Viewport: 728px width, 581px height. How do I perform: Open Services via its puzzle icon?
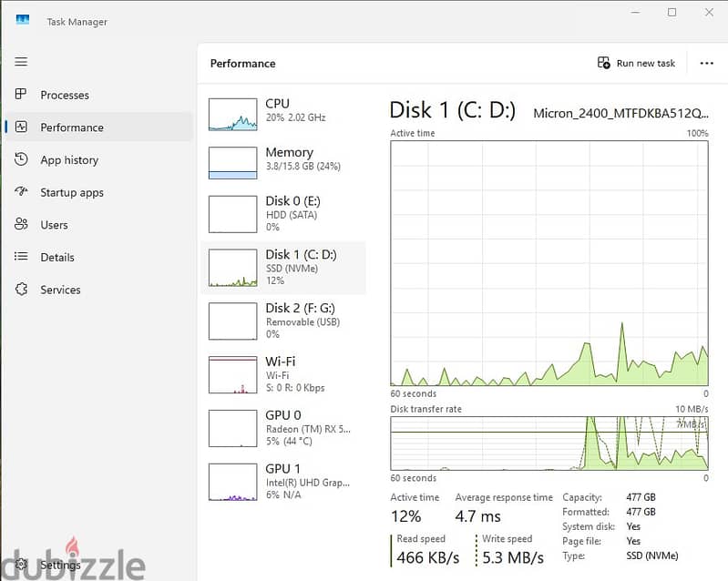pyautogui.click(x=21, y=289)
